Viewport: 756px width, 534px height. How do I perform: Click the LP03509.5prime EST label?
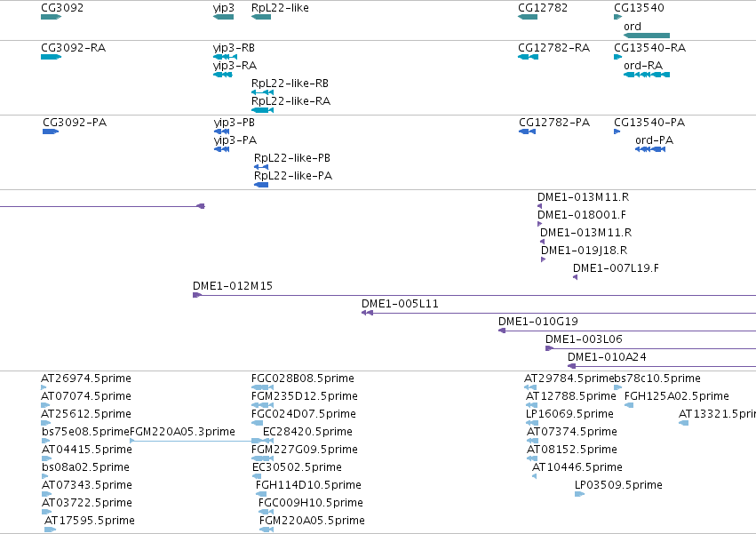(x=618, y=485)
